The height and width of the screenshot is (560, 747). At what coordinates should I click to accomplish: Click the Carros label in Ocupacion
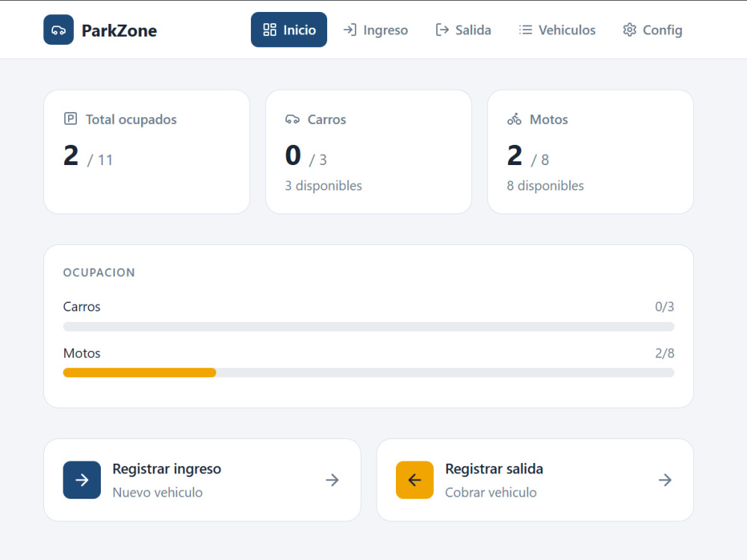coord(82,307)
